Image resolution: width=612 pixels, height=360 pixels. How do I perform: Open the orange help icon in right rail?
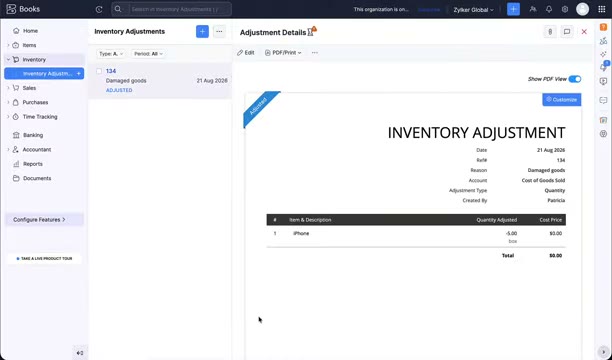click(603, 27)
